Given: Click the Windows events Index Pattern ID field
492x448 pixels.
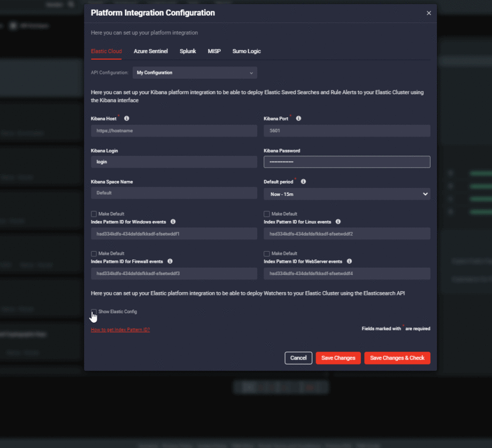Looking at the screenshot, I should (x=174, y=233).
